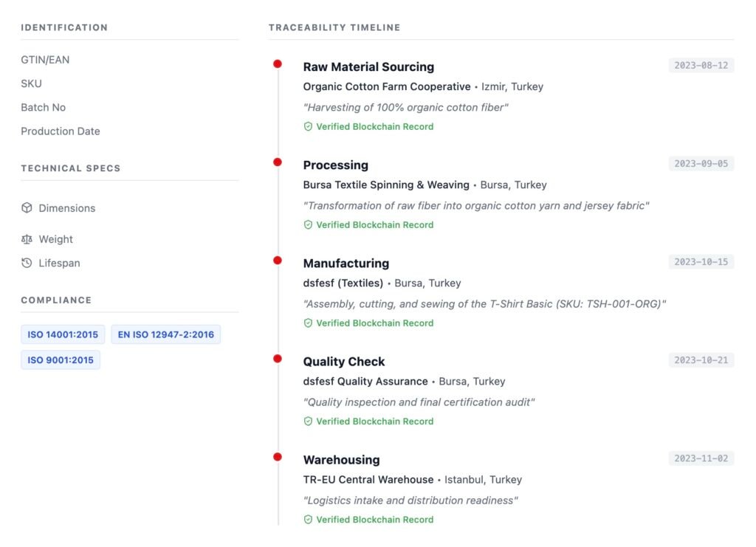Viewport: 756px width, 547px height.
Task: Click the 2023-08-12 date tag
Action: (x=701, y=65)
